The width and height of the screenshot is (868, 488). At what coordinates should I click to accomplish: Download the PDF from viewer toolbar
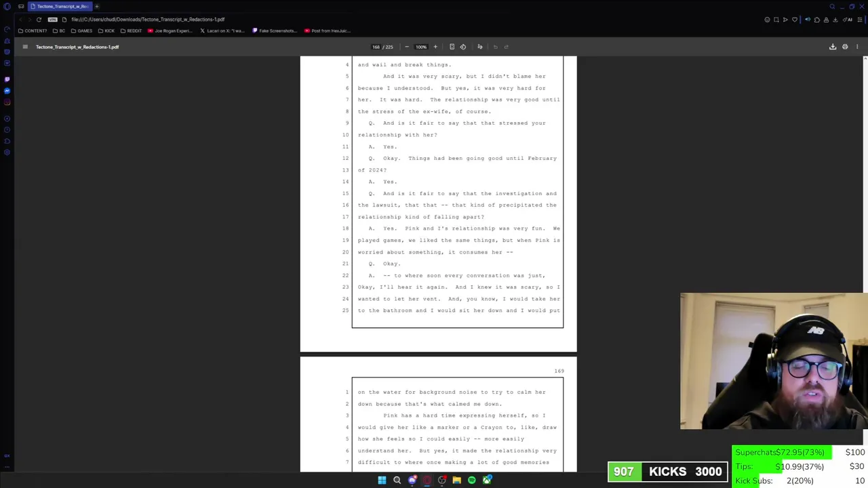[x=833, y=47]
